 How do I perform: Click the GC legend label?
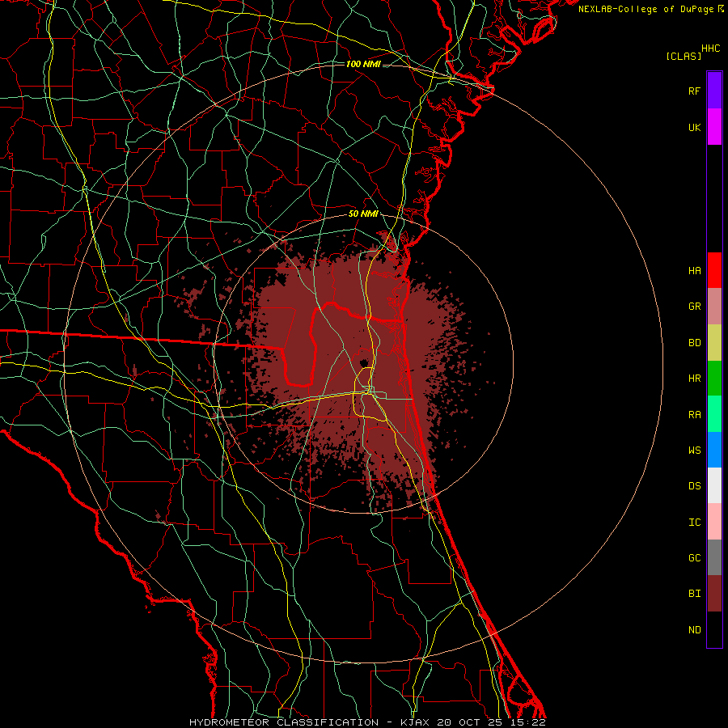694,558
